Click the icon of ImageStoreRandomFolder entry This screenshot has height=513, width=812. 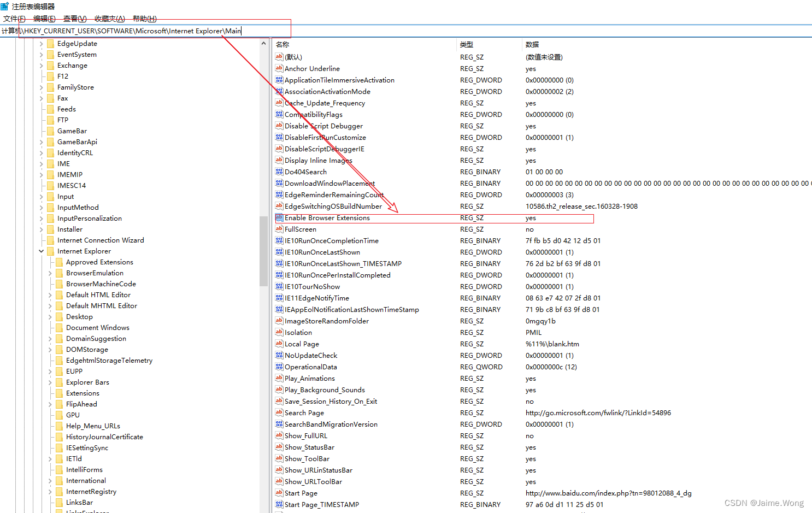pos(279,321)
